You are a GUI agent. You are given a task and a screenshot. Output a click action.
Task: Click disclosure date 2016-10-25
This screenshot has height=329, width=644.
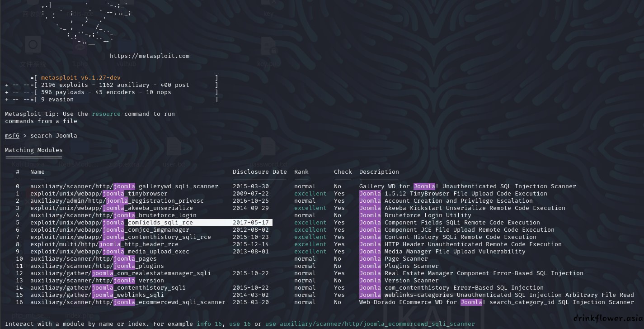pos(251,201)
